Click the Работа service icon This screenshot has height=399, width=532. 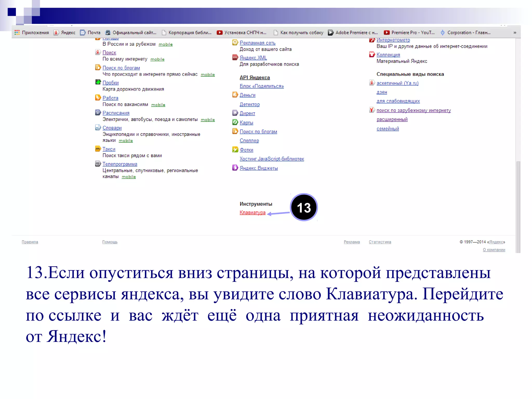tap(98, 98)
